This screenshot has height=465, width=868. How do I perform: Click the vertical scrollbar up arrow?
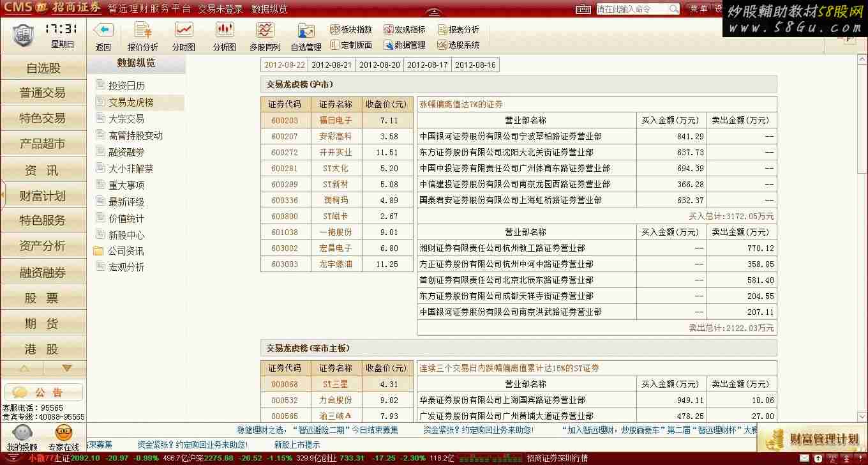click(861, 61)
